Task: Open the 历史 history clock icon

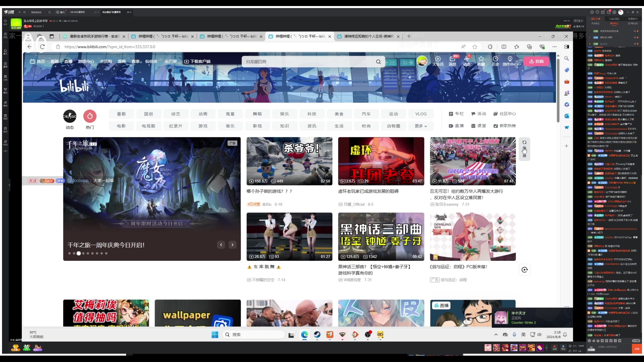Action: (495, 61)
